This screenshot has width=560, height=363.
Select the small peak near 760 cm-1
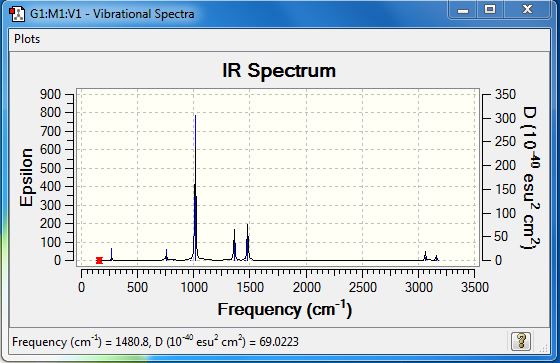[166, 255]
